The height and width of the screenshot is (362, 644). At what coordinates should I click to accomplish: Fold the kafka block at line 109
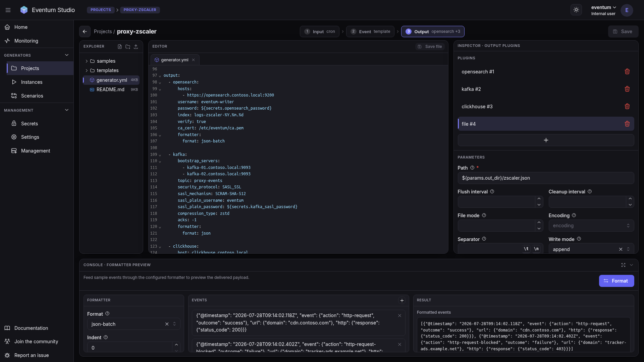(160, 155)
